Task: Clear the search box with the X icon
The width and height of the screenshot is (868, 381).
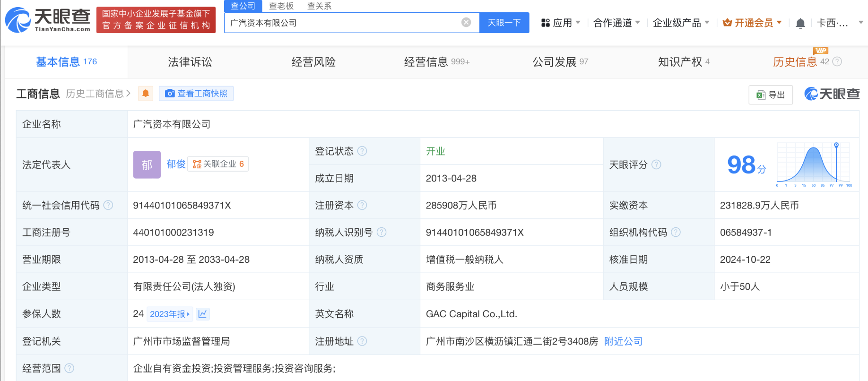Action: (x=466, y=23)
